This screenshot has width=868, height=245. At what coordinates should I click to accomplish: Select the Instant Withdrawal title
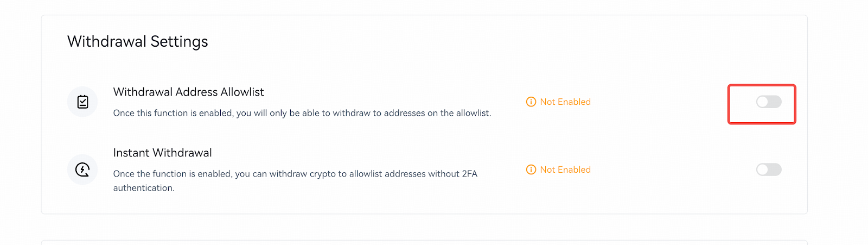coord(162,153)
